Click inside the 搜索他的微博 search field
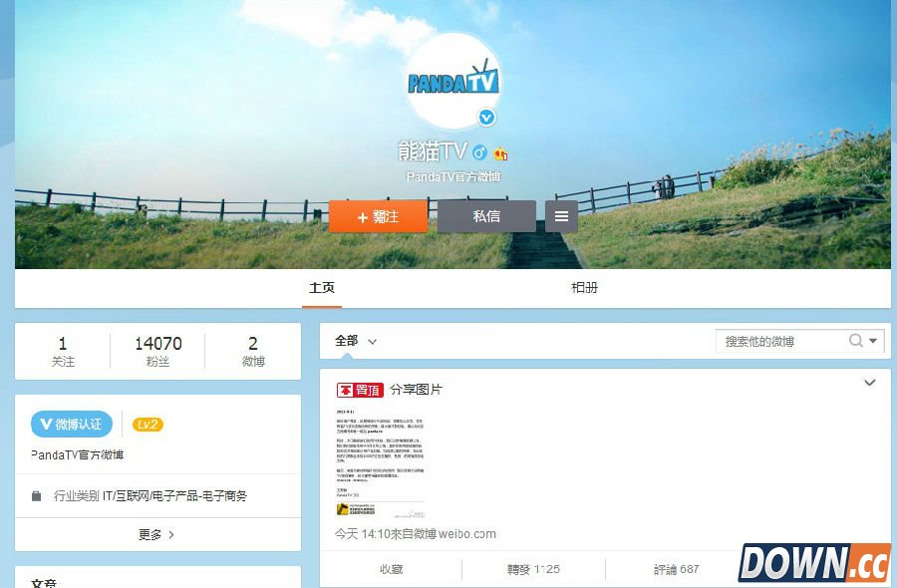This screenshot has height=588, width=897. [x=777, y=340]
